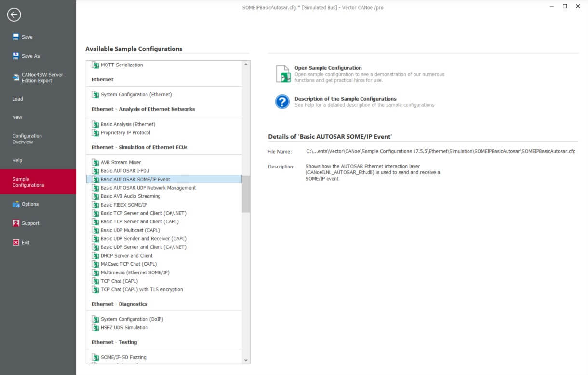Open CANoe4SW Server Edition Export
Screen dimensions: 588x375
(x=38, y=78)
